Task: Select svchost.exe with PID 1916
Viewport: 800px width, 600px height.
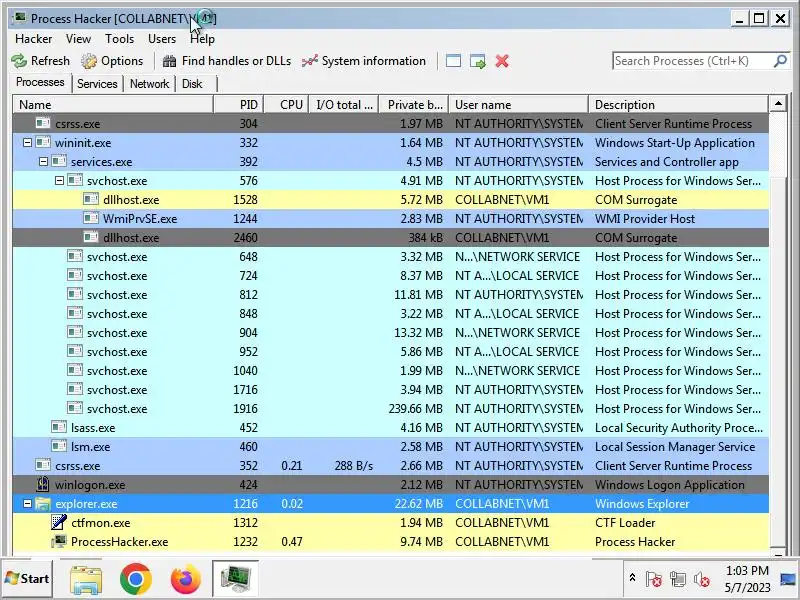Action: [x=390, y=409]
